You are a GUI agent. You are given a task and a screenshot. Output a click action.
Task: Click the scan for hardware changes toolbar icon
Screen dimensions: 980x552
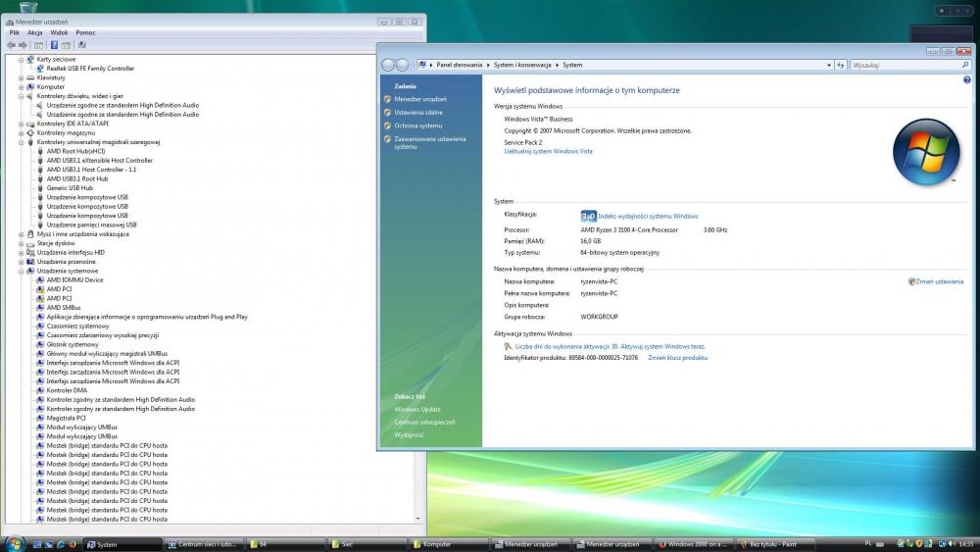[82, 45]
